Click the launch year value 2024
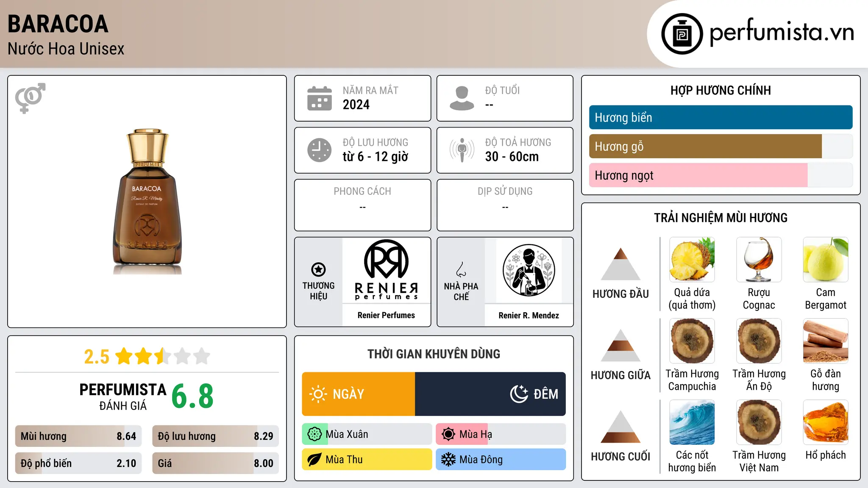The height and width of the screenshot is (488, 868). [356, 105]
